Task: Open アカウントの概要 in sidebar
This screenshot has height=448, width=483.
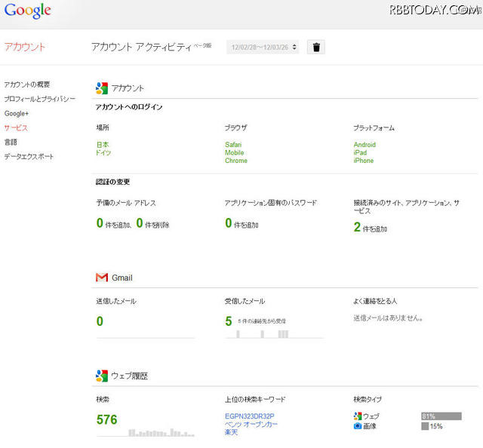Action: 27,84
